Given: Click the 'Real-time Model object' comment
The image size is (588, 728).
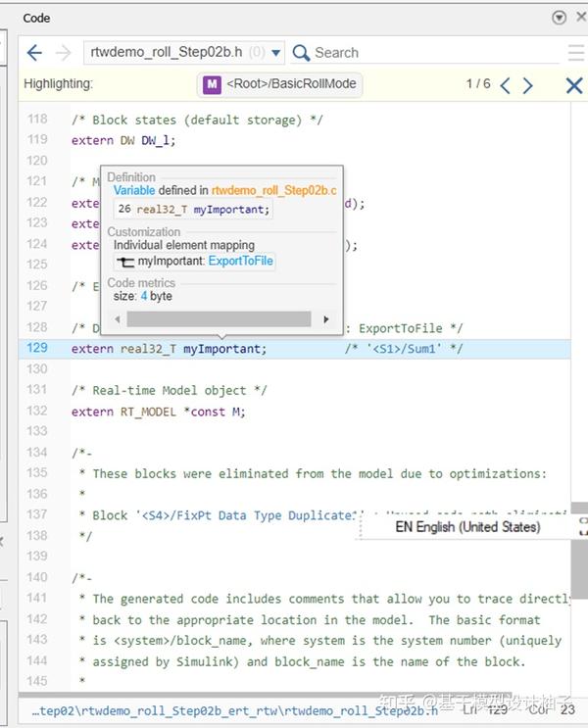Looking at the screenshot, I should [x=170, y=391].
